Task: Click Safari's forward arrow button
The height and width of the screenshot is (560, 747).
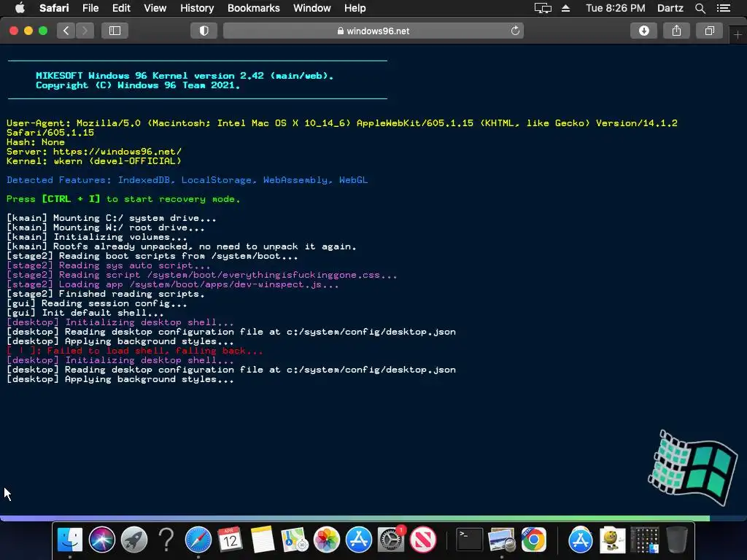Action: [x=85, y=31]
